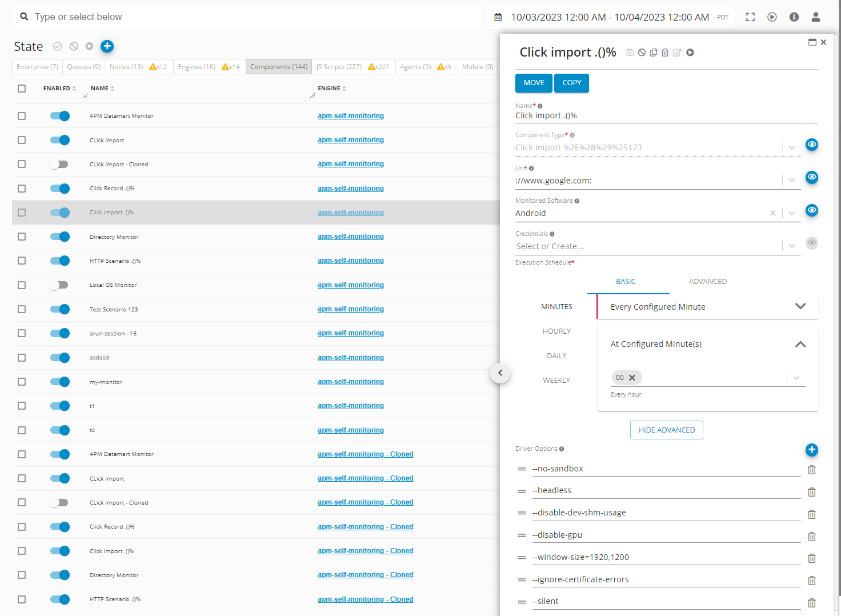Delete the --headless driver option
The height and width of the screenshot is (616, 841).
(811, 492)
